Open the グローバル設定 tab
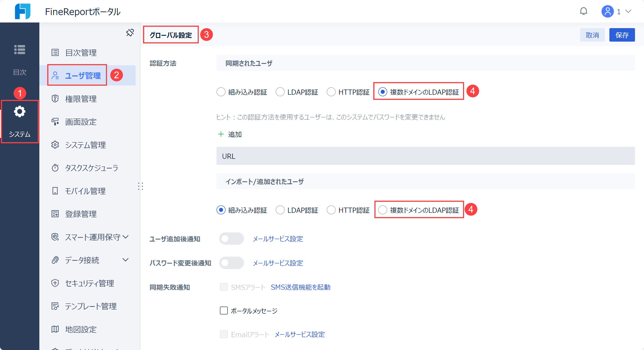 (171, 35)
